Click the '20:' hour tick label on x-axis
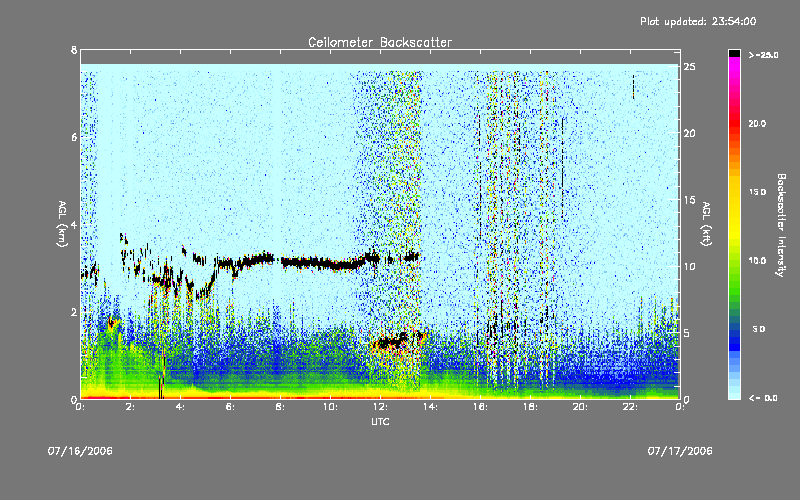 pos(580,407)
